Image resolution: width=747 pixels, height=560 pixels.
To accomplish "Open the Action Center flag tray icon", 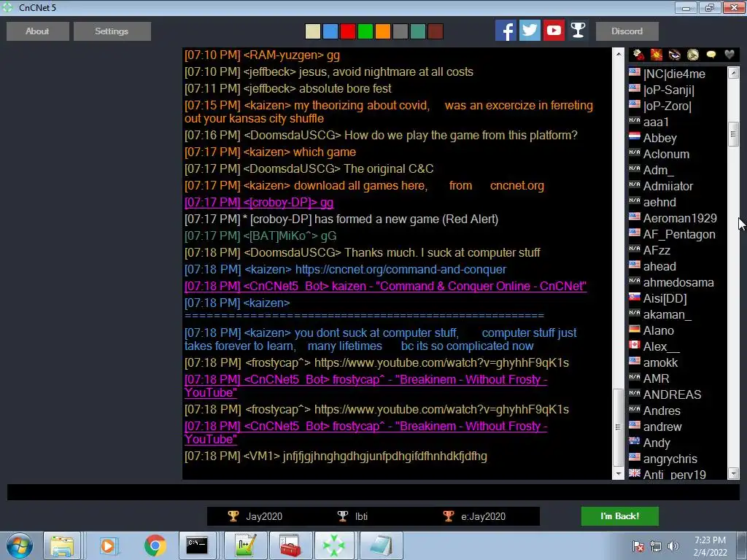I will click(638, 546).
